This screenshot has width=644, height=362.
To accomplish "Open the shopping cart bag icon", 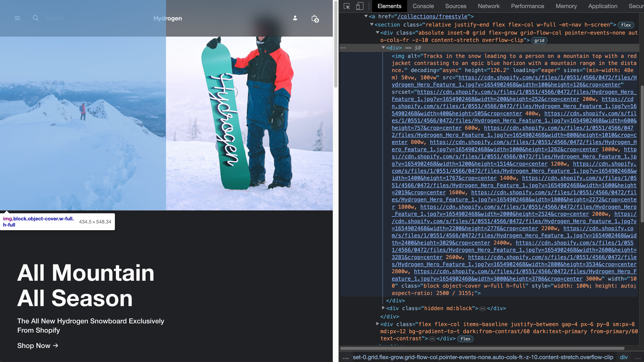I will click(x=315, y=18).
